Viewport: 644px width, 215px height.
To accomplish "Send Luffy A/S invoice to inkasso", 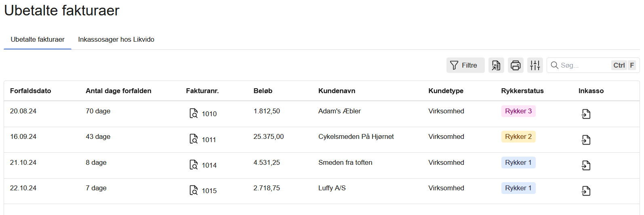I will click(x=586, y=191).
